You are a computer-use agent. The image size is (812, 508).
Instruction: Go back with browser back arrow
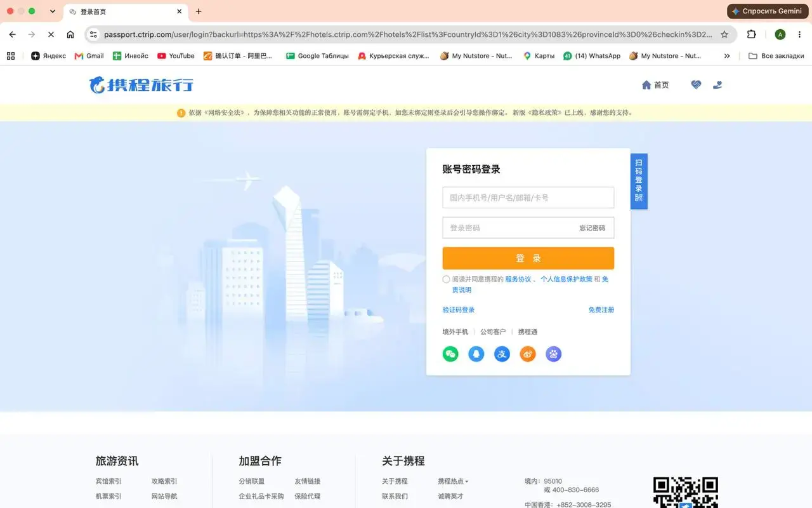[x=13, y=34]
